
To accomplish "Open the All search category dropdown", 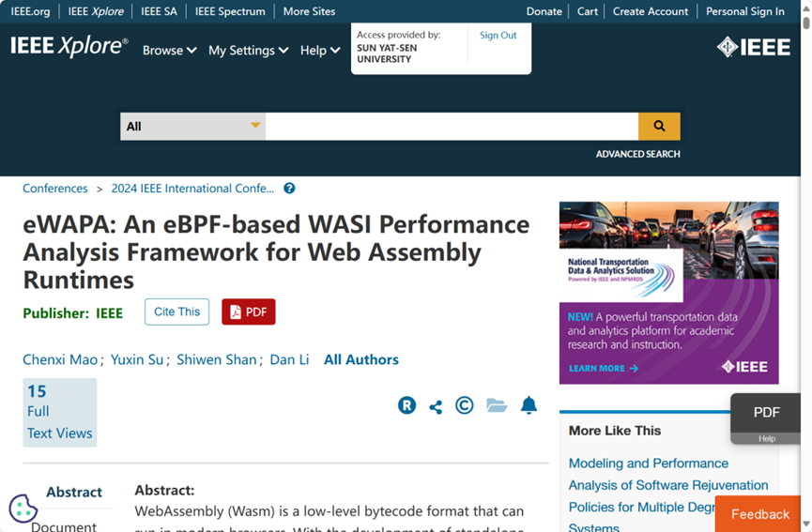I will [192, 127].
